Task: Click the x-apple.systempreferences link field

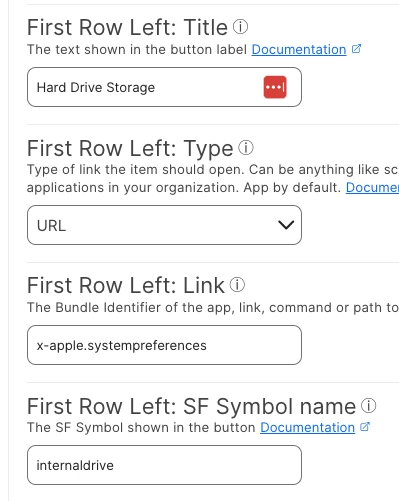Action: pyautogui.click(x=164, y=345)
